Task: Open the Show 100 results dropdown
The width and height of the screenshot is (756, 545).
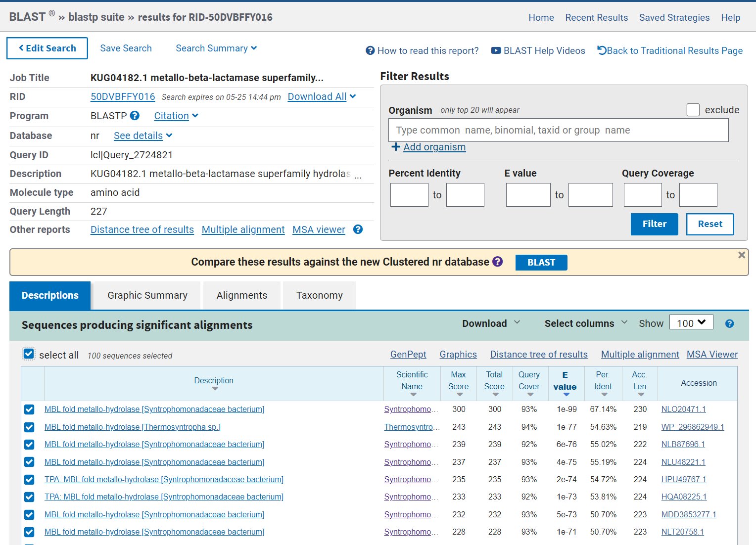Action: click(691, 322)
